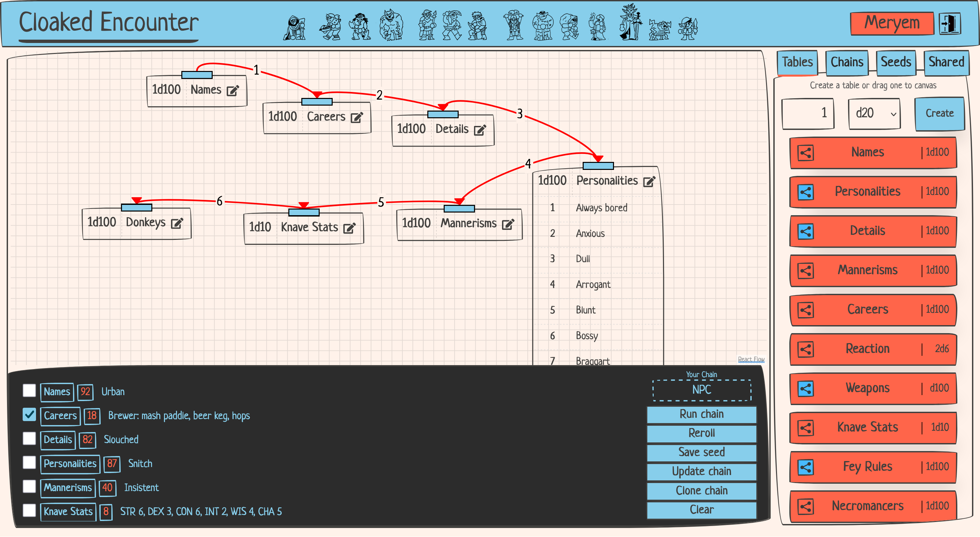Screen dimensions: 980x537
Task: Check the Names result checkbox
Action: tap(29, 390)
